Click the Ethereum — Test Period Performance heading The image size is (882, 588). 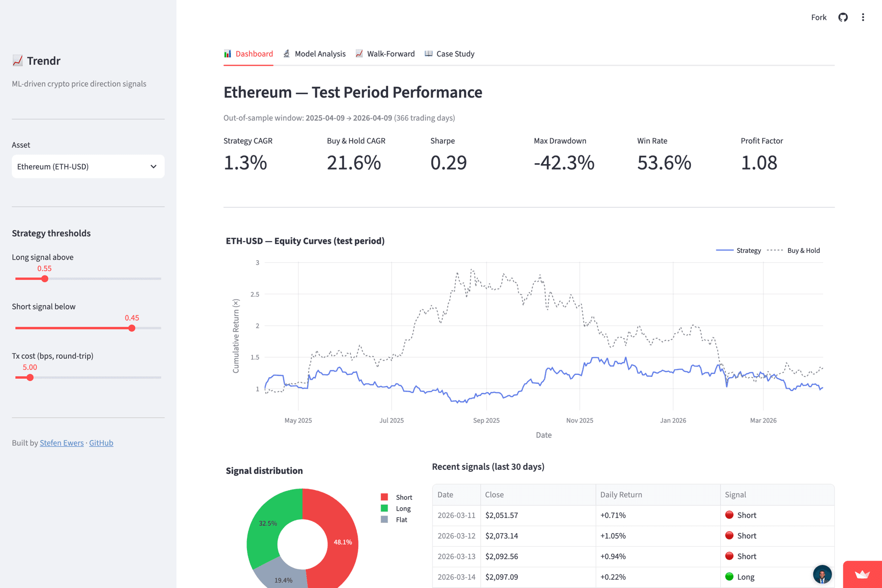(353, 92)
